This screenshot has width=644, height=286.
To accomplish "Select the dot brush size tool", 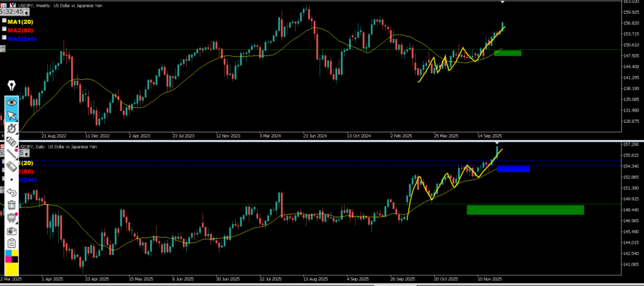I will (x=11, y=179).
